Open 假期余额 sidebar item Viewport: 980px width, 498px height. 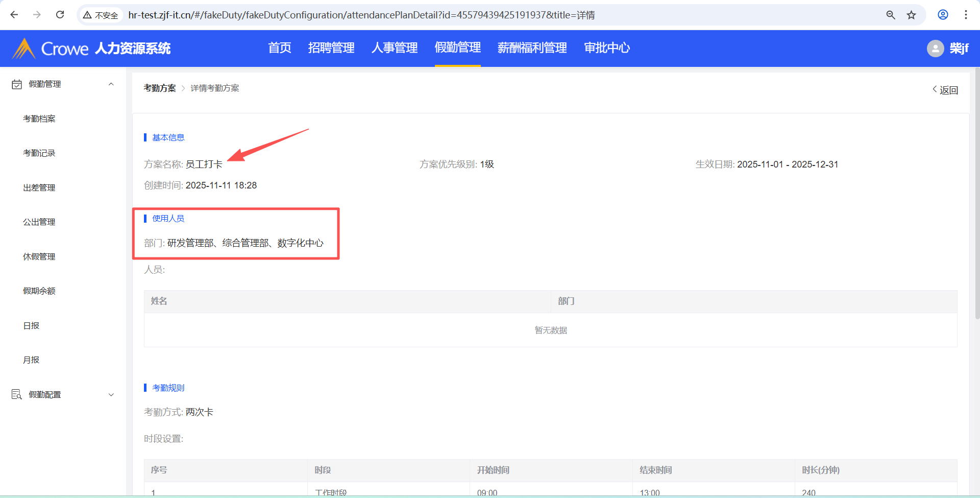coord(39,291)
